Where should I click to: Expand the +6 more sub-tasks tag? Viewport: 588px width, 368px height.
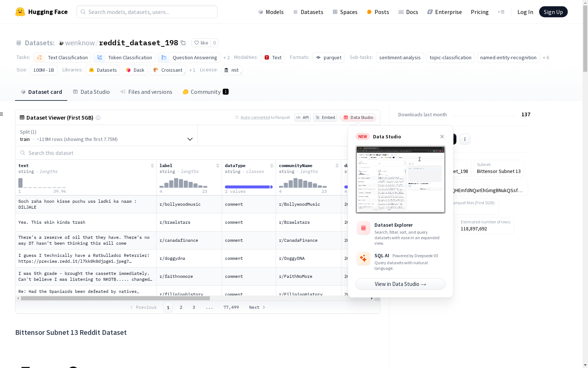pos(546,58)
